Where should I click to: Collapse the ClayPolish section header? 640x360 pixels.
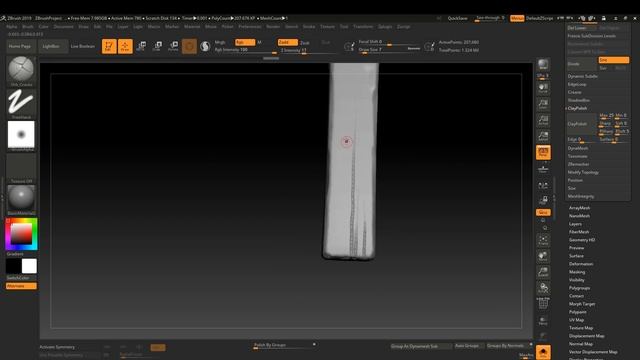click(x=577, y=108)
